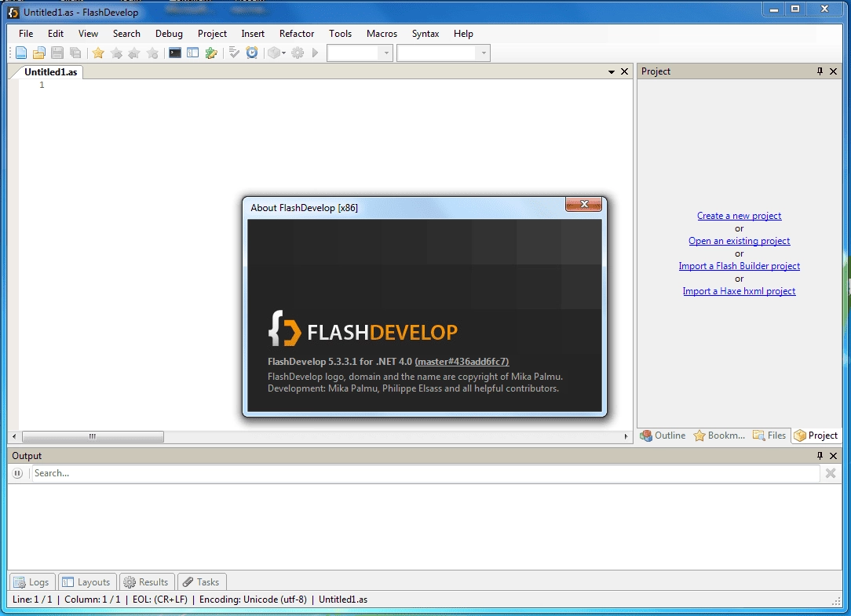851x616 pixels.
Task: Switch to the Outline tab
Action: [663, 436]
